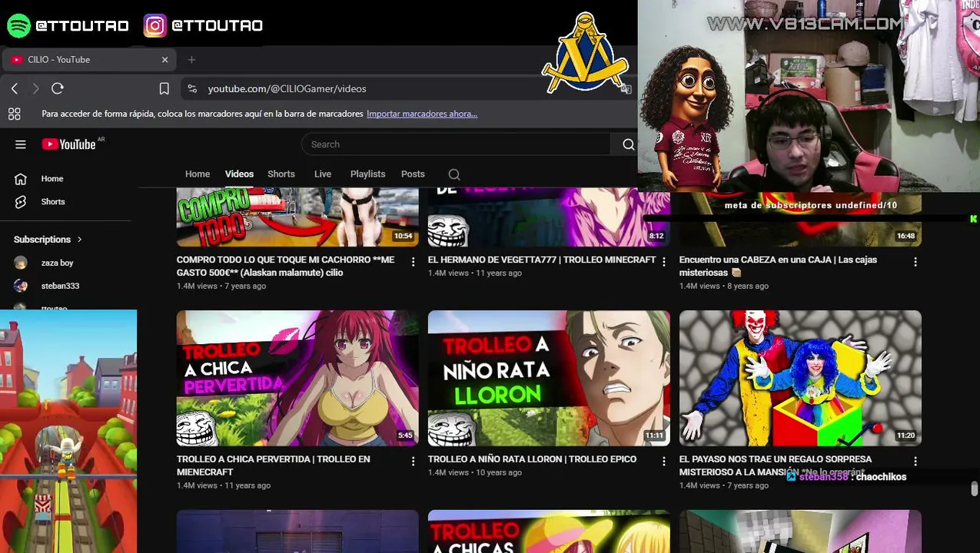Click the page vertical scrollbar handle
The height and width of the screenshot is (553, 980).
[x=975, y=489]
